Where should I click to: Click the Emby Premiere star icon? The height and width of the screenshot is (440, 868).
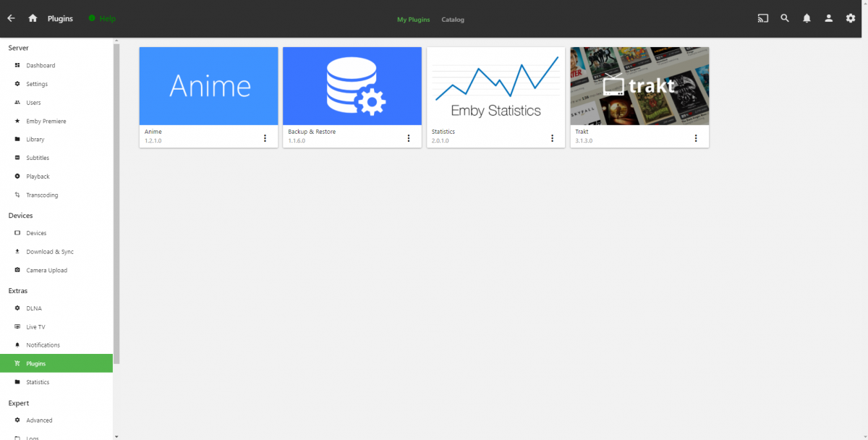pyautogui.click(x=17, y=121)
